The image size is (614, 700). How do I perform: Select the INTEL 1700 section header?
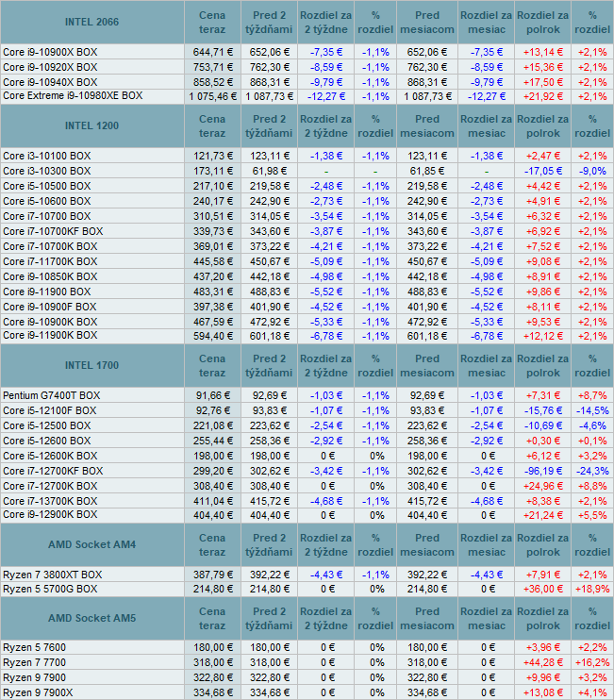click(91, 365)
